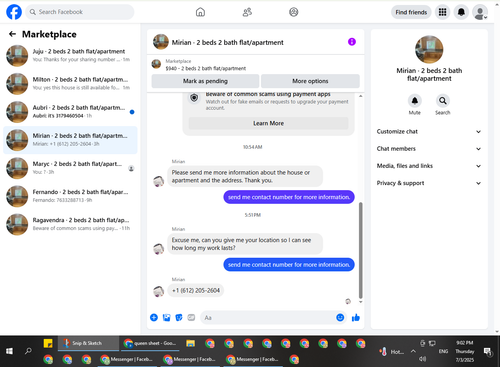
Task: Open the purple conversation info icon
Action: click(x=352, y=42)
